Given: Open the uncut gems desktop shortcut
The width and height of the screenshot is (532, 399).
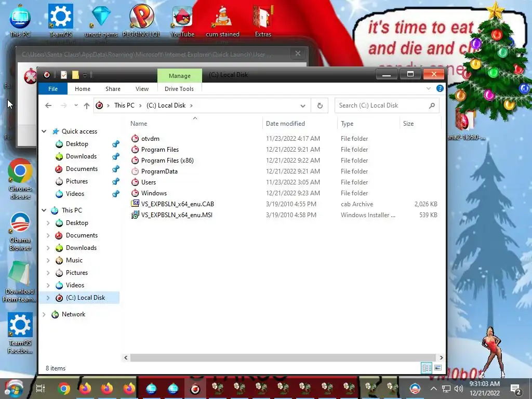Looking at the screenshot, I should point(101,20).
